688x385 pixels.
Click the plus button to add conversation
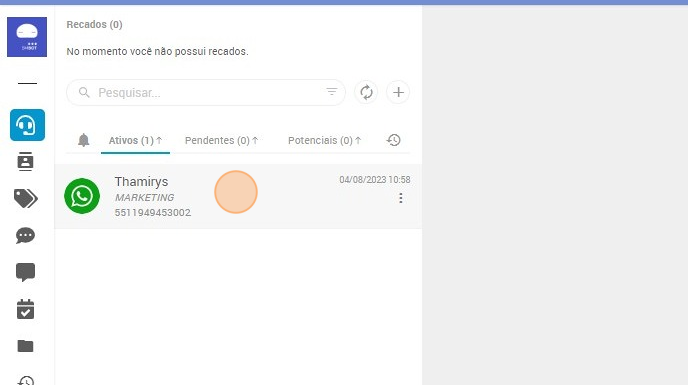pyautogui.click(x=398, y=92)
